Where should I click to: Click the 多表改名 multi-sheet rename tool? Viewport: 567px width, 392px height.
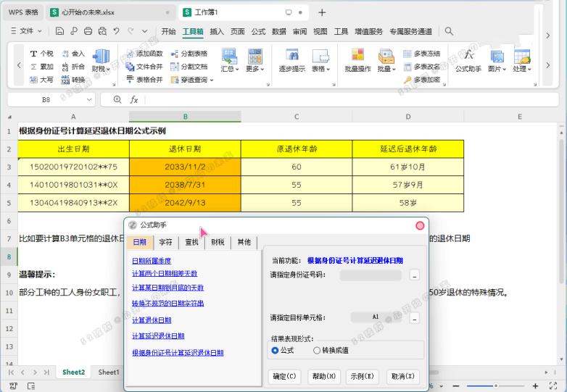(x=422, y=67)
